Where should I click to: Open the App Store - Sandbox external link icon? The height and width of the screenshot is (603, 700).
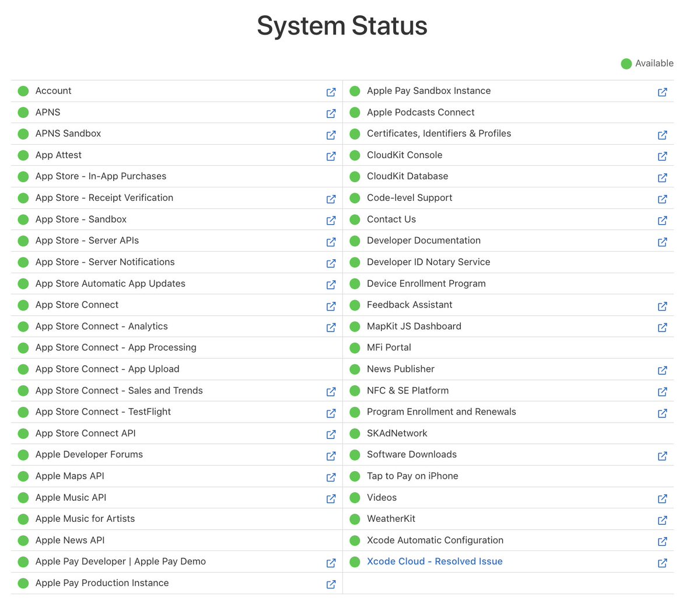click(x=331, y=220)
